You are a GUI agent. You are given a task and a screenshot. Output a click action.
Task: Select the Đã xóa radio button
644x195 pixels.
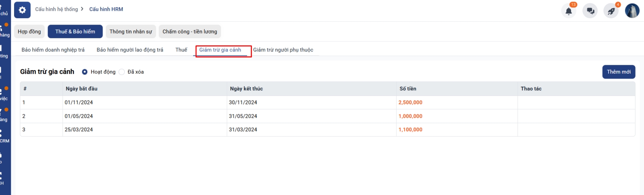[x=122, y=72]
